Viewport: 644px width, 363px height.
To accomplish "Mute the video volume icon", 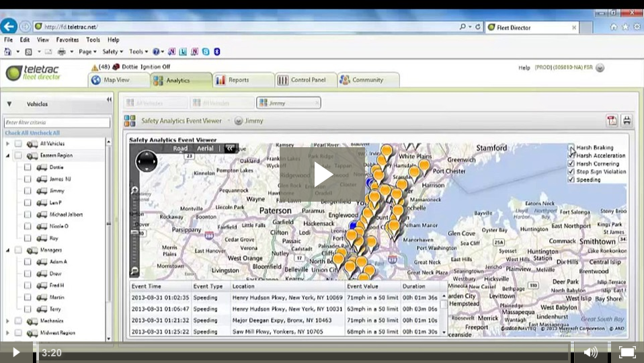I will 591,352.
